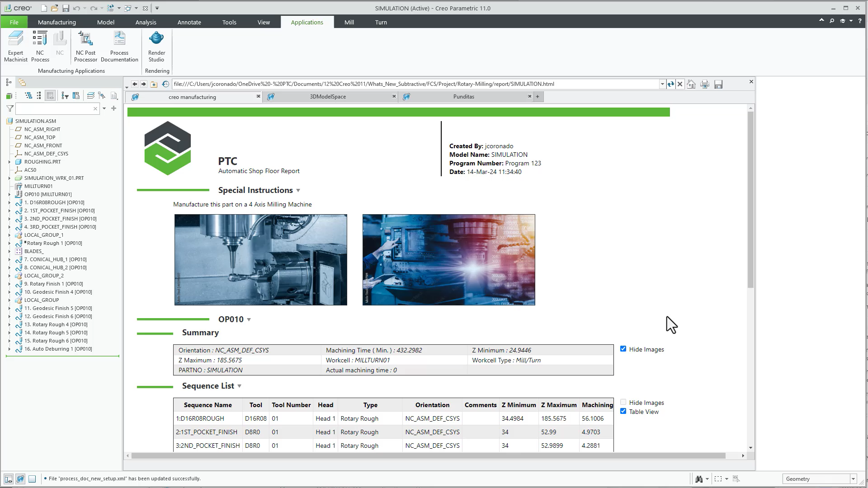Go to browser home page icon
This screenshot has height=488, width=868.
point(691,84)
